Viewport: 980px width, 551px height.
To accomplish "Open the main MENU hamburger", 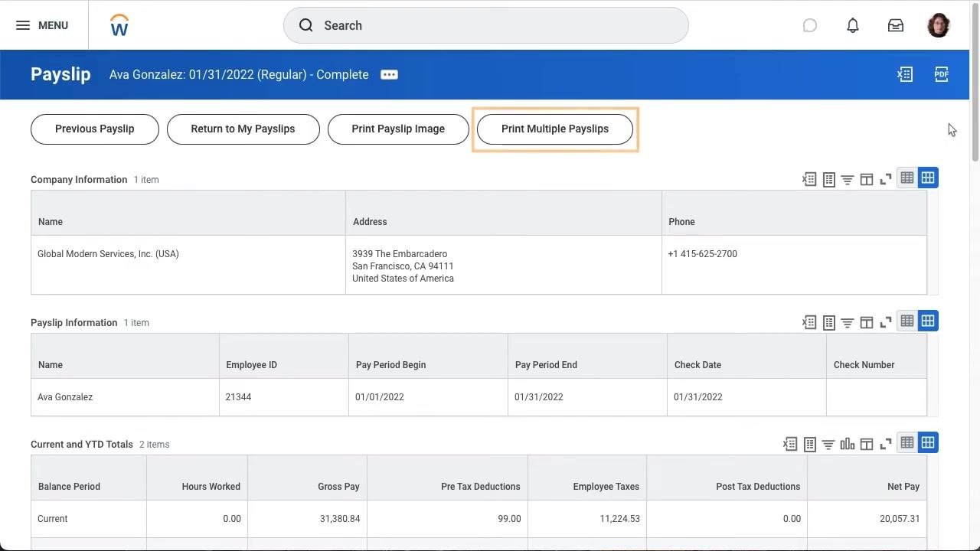I will [x=42, y=25].
